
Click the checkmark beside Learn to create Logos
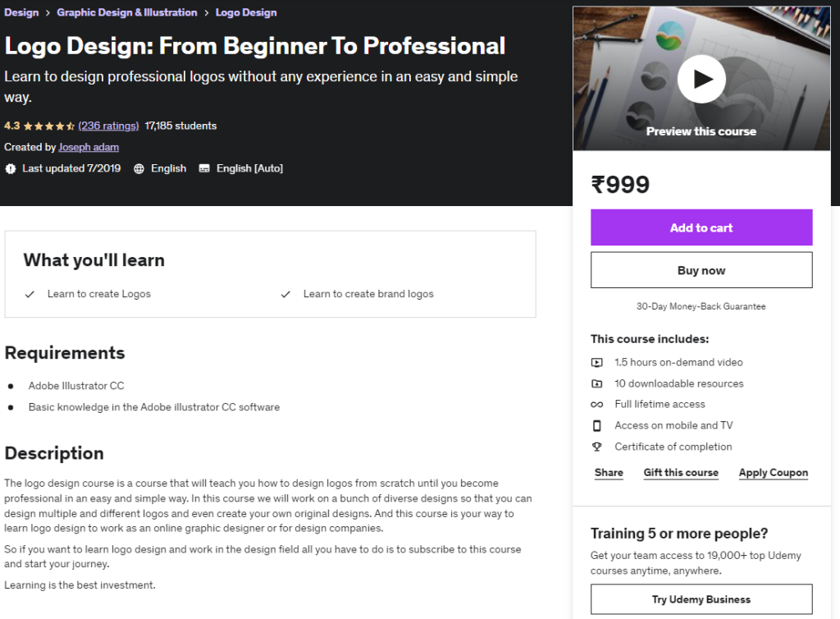point(30,293)
